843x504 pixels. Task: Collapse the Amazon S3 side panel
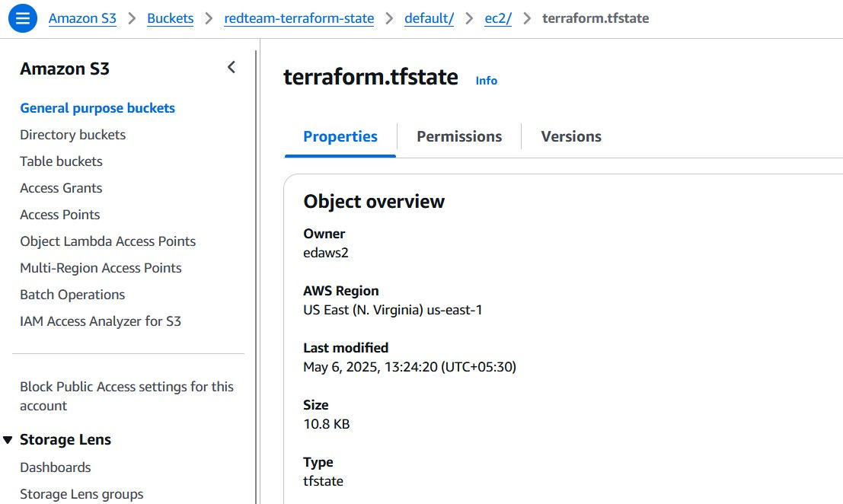click(x=232, y=67)
